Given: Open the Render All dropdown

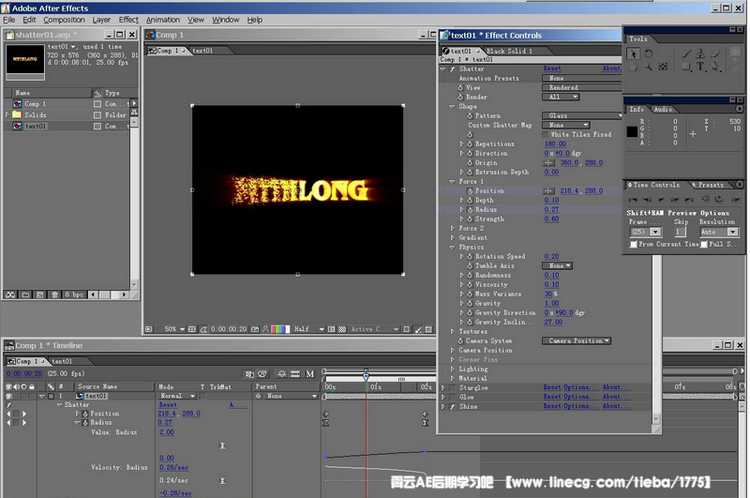Looking at the screenshot, I should pyautogui.click(x=561, y=97).
